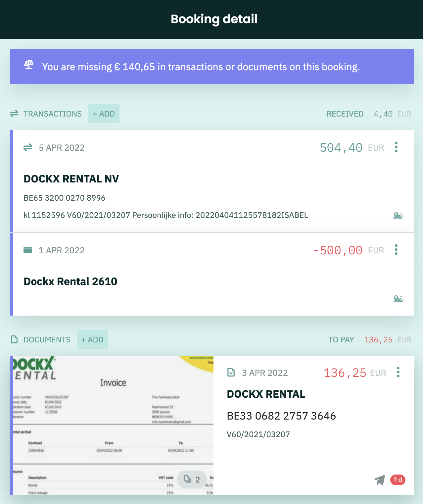Open options menu for 504,40 EUR transaction
Viewport: 423px width, 504px height.
[x=396, y=147]
